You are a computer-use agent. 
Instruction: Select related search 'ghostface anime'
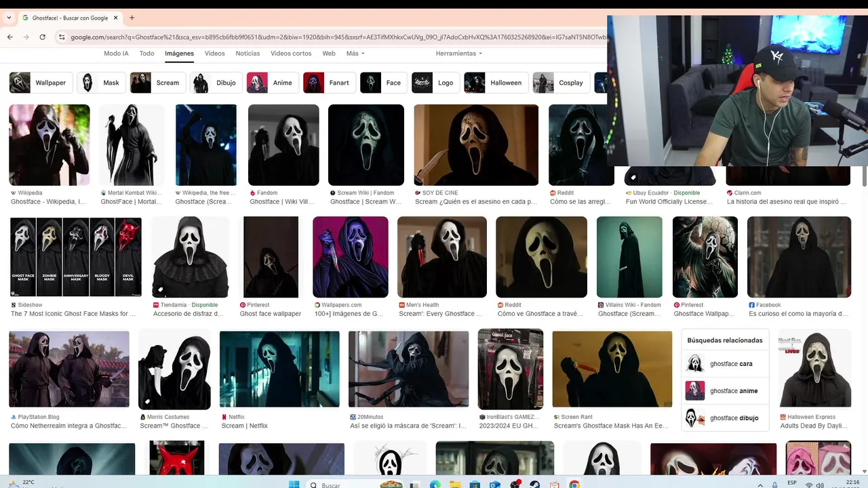tap(726, 391)
